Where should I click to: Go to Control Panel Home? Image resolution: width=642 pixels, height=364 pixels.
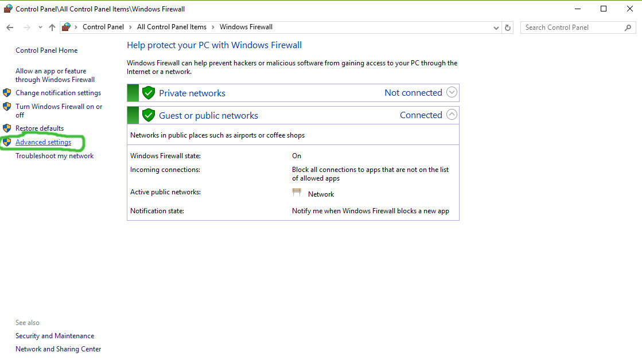point(46,50)
